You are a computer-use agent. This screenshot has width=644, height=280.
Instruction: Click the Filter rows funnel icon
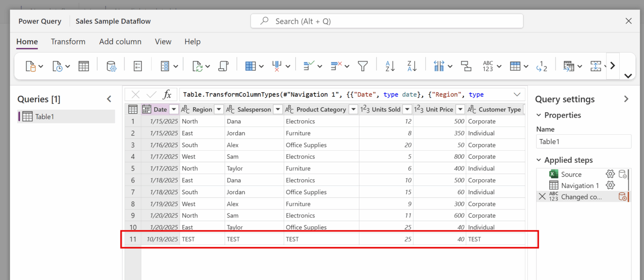pos(363,66)
